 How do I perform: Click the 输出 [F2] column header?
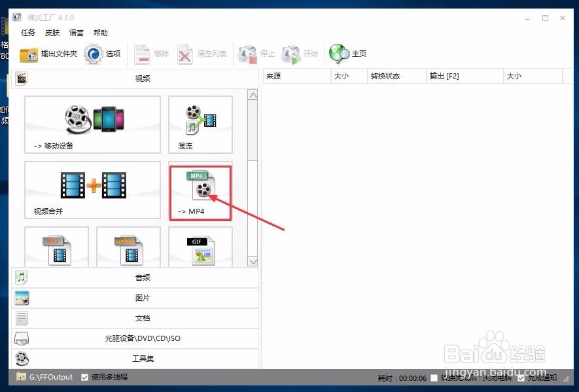tap(465, 76)
